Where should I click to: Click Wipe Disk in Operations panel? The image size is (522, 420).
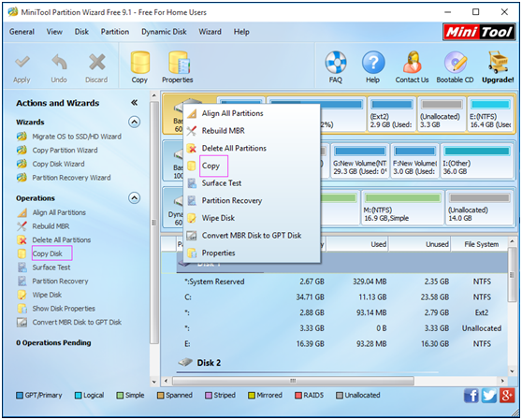pyautogui.click(x=47, y=295)
